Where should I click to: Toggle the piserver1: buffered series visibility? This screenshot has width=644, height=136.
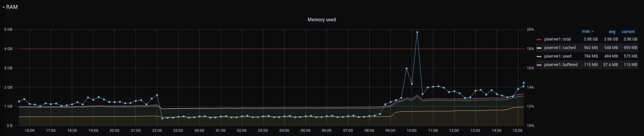tap(561, 65)
